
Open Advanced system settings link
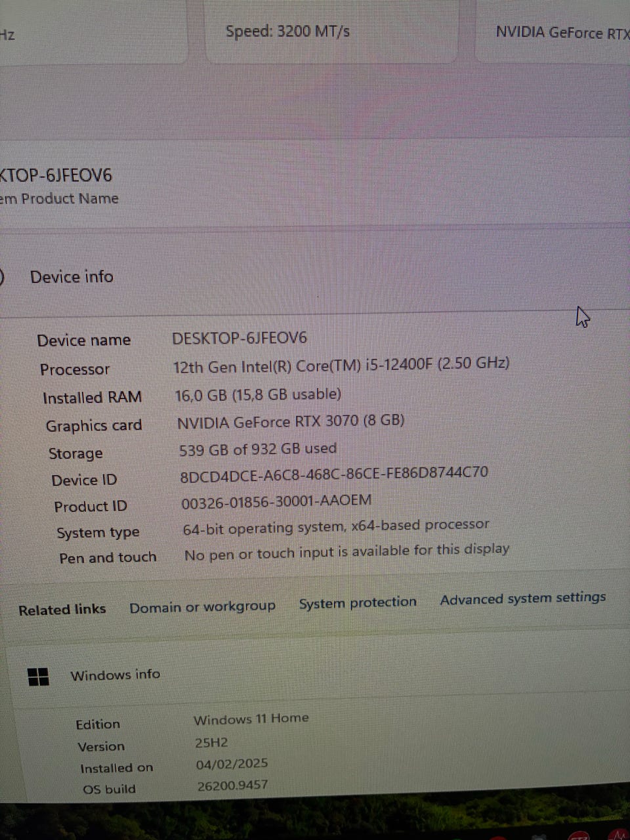[523, 598]
